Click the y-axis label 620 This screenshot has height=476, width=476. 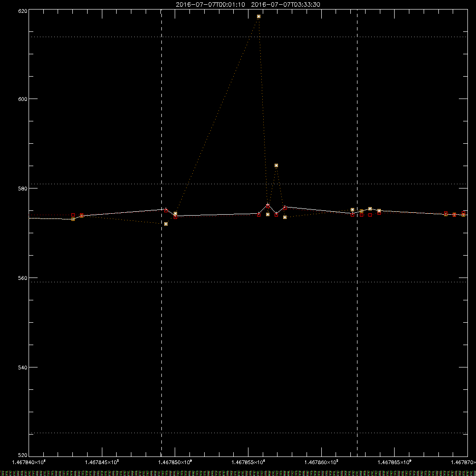[23, 11]
